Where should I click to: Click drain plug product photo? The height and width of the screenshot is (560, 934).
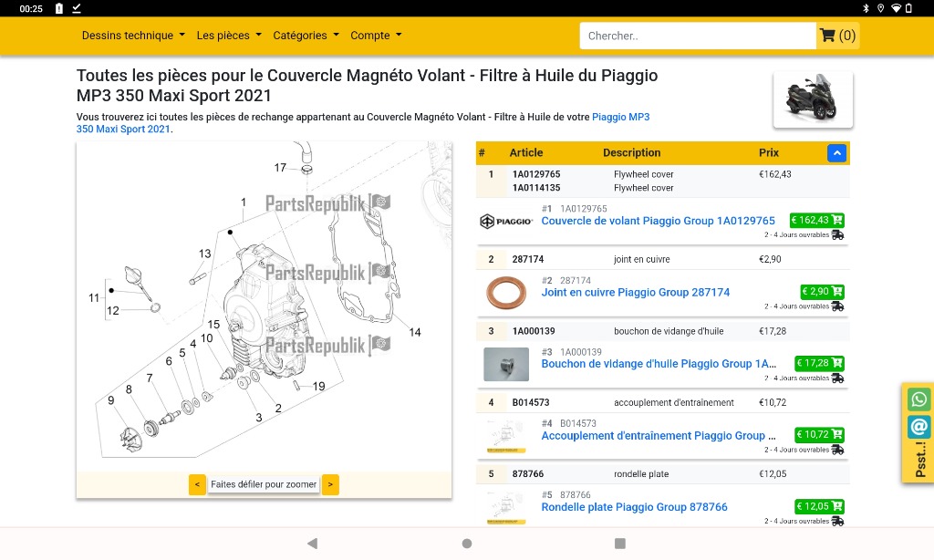(x=505, y=364)
